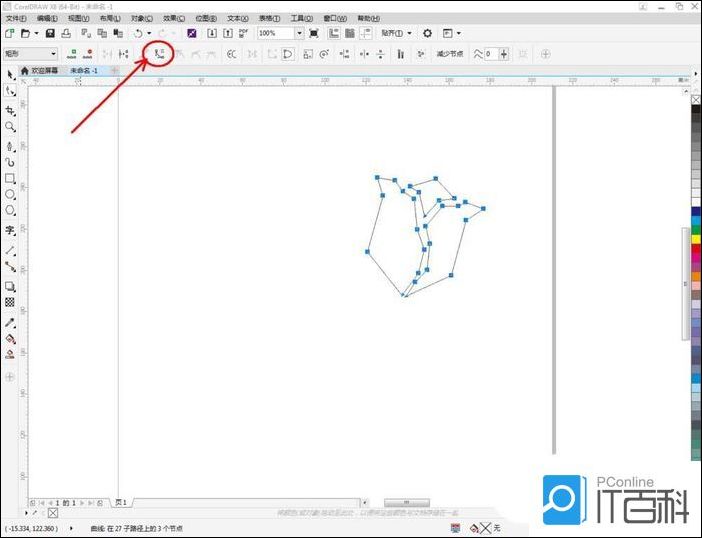Click the circled Convert to line icon
This screenshot has height=538, width=702.
pos(159,54)
